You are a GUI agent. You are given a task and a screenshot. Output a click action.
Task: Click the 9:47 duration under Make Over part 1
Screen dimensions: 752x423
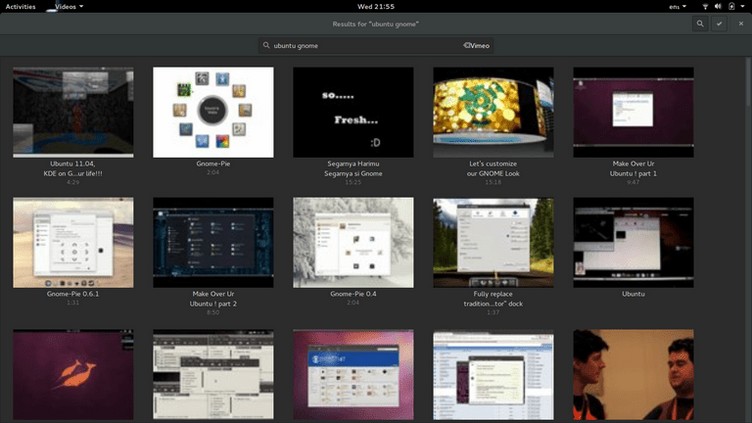point(633,182)
